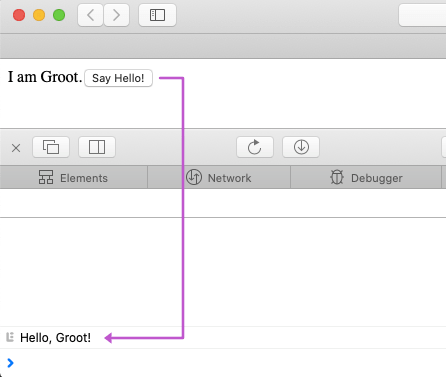Image resolution: width=446 pixels, height=377 pixels.
Task: Close the Safari window with red button
Action: pos(19,15)
